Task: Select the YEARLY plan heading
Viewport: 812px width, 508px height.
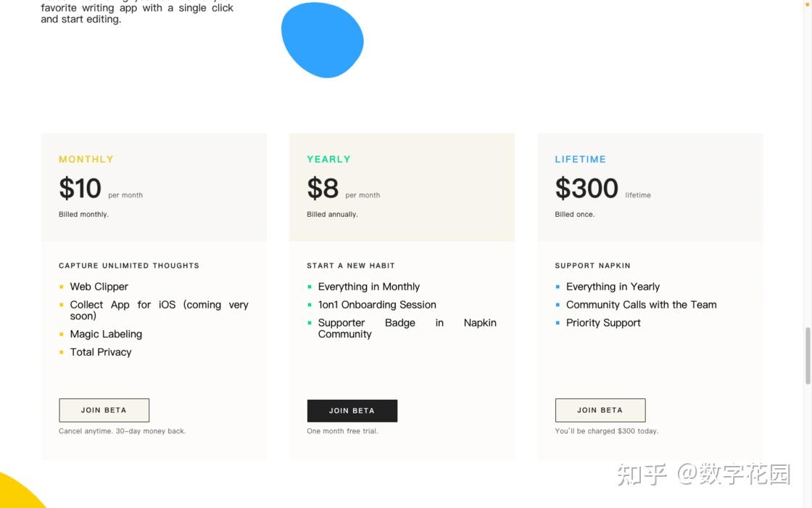Action: 328,159
